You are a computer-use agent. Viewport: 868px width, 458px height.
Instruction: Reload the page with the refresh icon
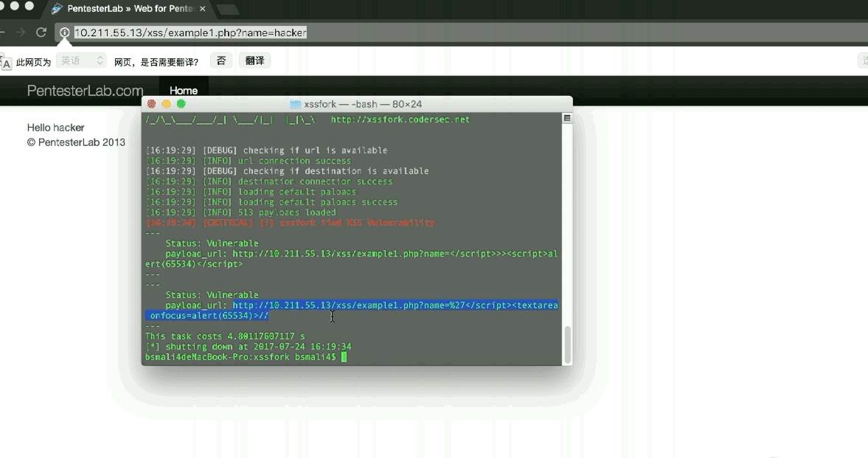41,32
